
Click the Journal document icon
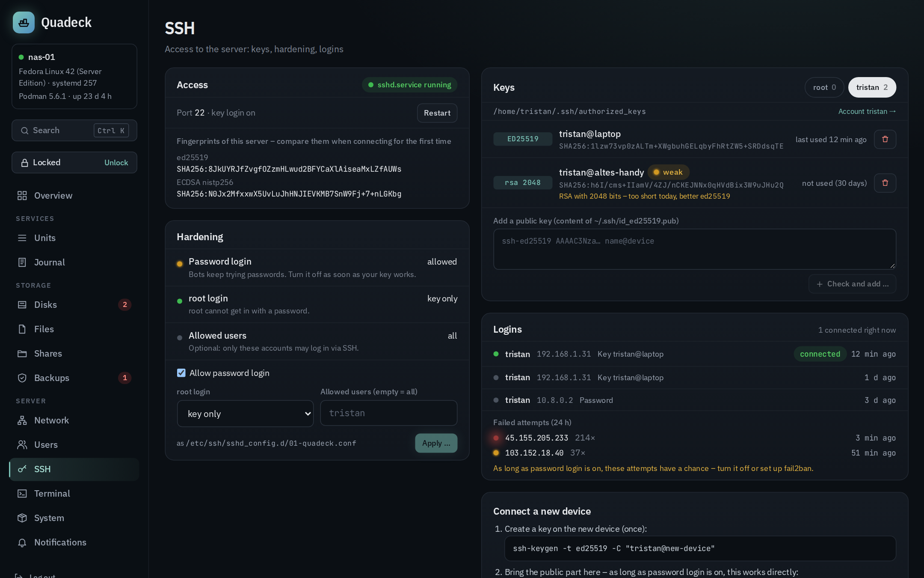[x=22, y=262]
